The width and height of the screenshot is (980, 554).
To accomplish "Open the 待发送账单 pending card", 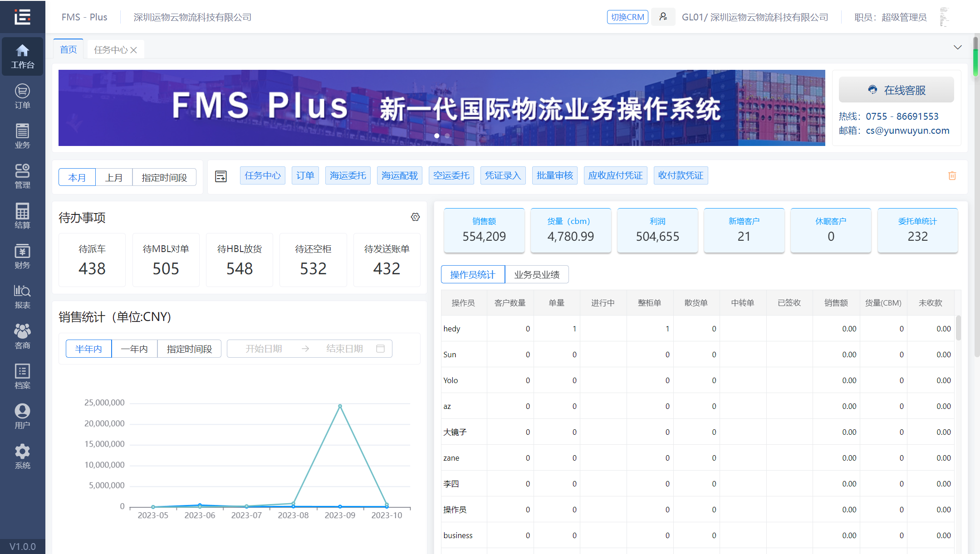I will coord(387,260).
